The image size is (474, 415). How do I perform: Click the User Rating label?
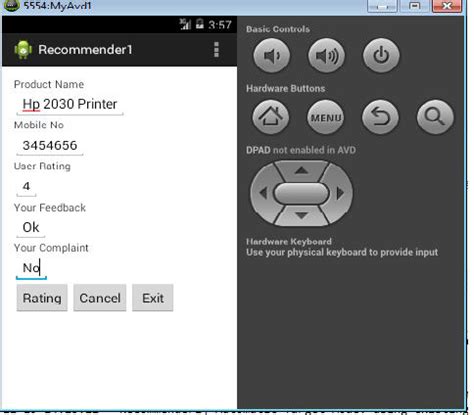coord(42,166)
